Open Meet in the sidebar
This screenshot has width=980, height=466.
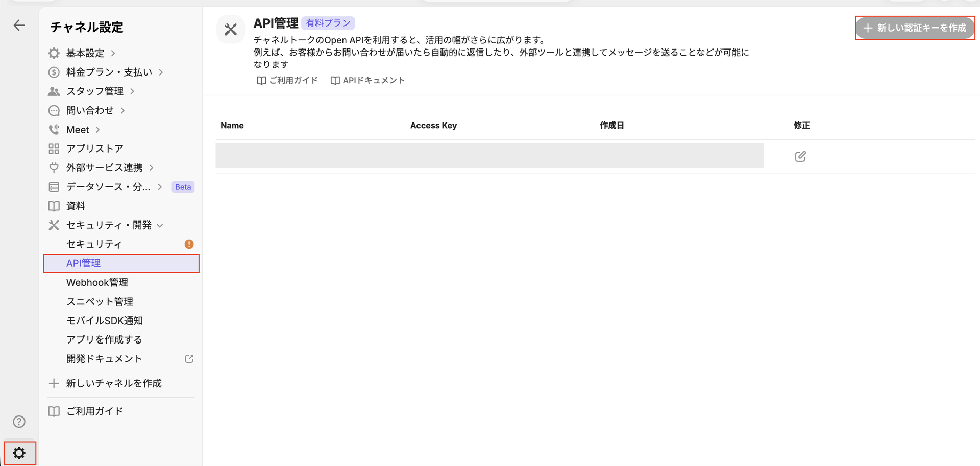tap(78, 130)
